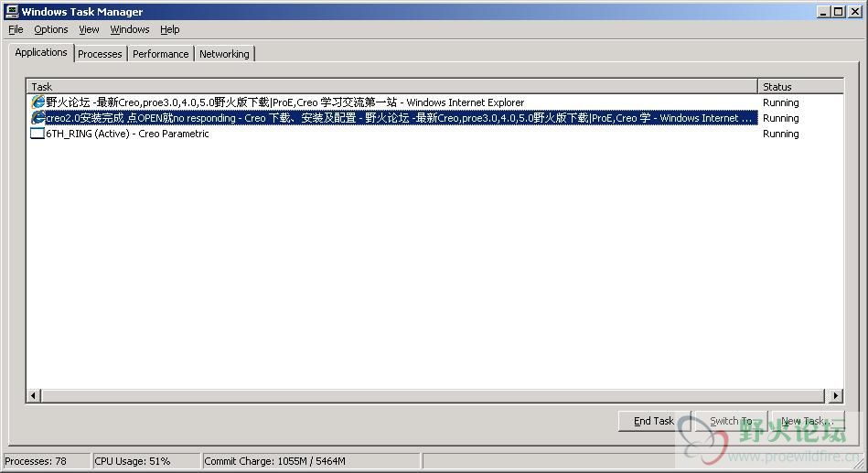Click Running status of the first task
The image size is (868, 473).
780,102
